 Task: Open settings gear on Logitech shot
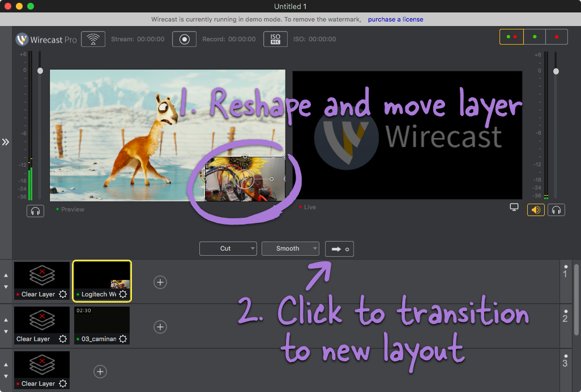pyautogui.click(x=123, y=294)
